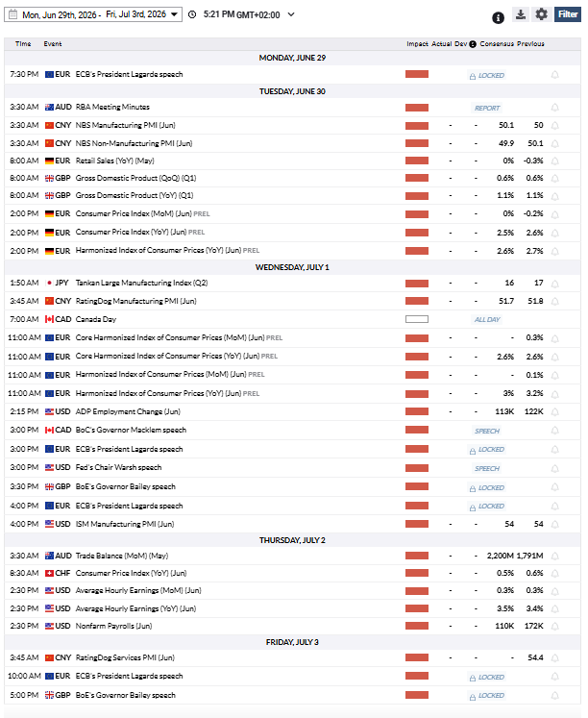Open settings with the gear icon
Image resolution: width=588 pixels, height=718 pixels.
[x=541, y=14]
